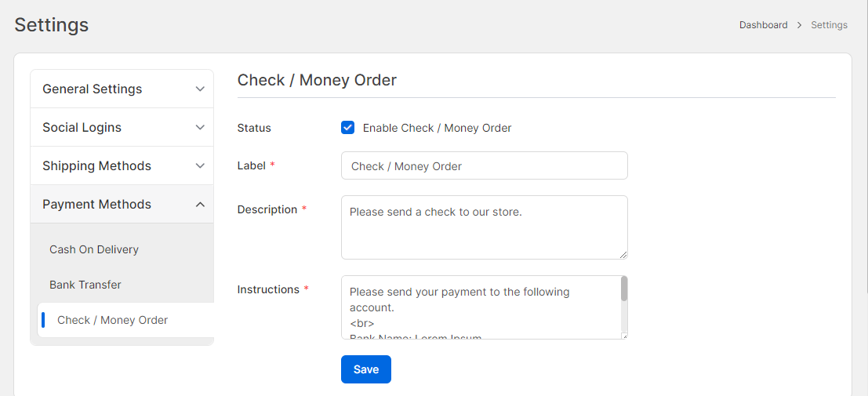Click the Instructions textarea scrollbar thumb
The image size is (868, 396).
[x=624, y=289]
